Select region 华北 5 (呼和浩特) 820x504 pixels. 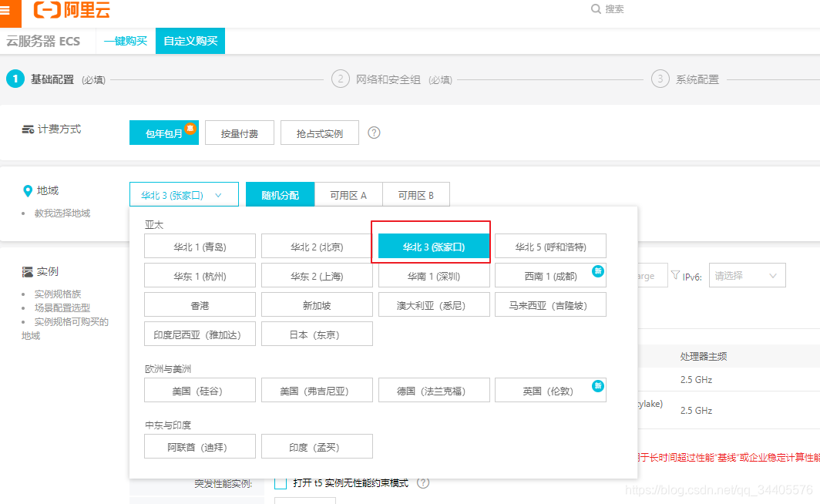(x=551, y=247)
